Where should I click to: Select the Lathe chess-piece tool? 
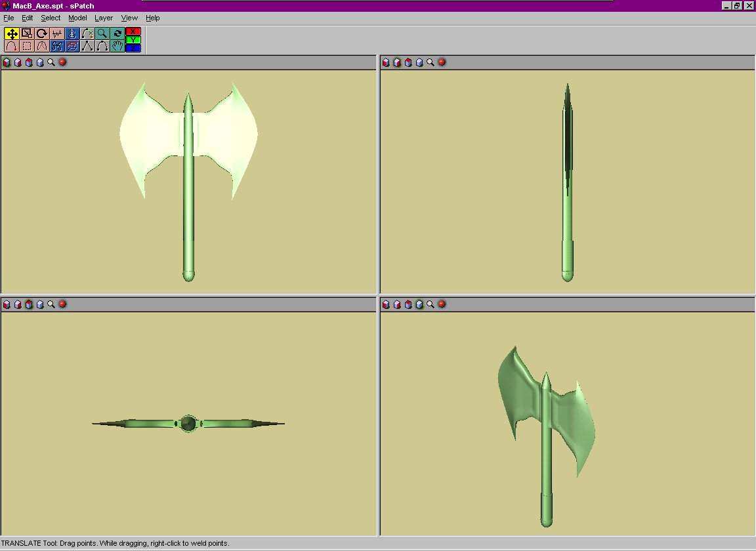click(72, 33)
